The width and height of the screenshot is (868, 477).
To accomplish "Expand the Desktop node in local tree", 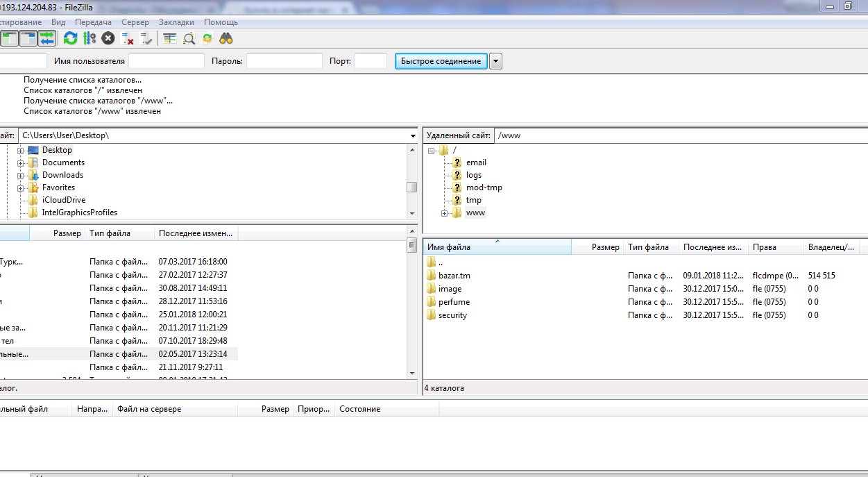I will pyautogui.click(x=21, y=151).
